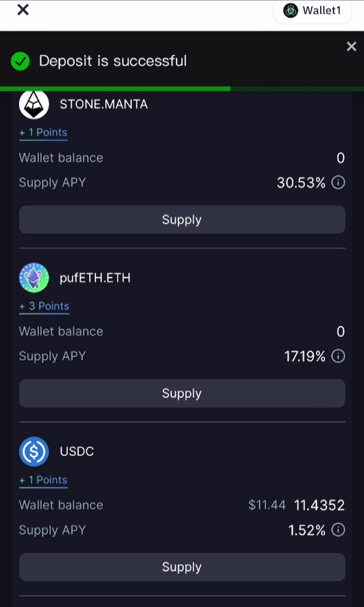Click the Wallet1 avatar icon
Viewport: 364px width, 607px height.
coord(291,11)
